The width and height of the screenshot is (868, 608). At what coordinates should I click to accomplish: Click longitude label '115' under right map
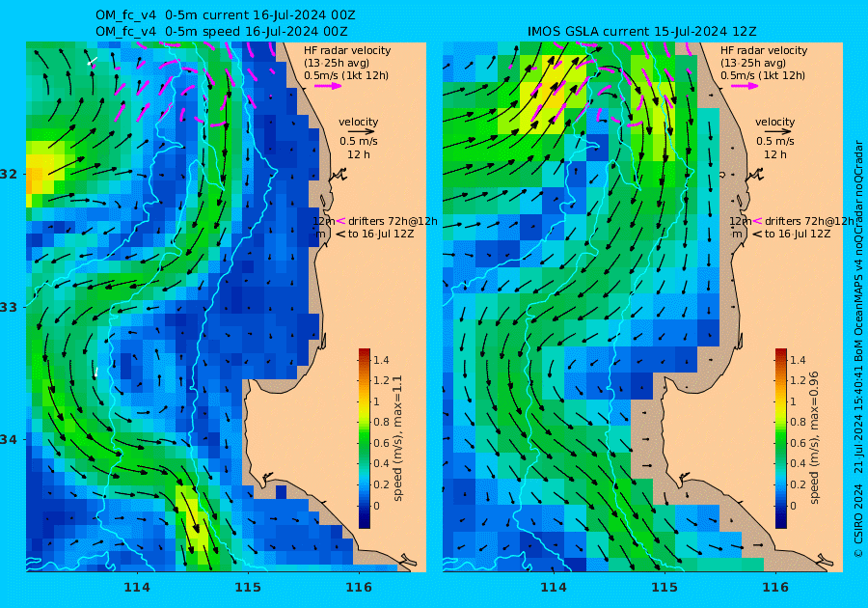pyautogui.click(x=665, y=588)
